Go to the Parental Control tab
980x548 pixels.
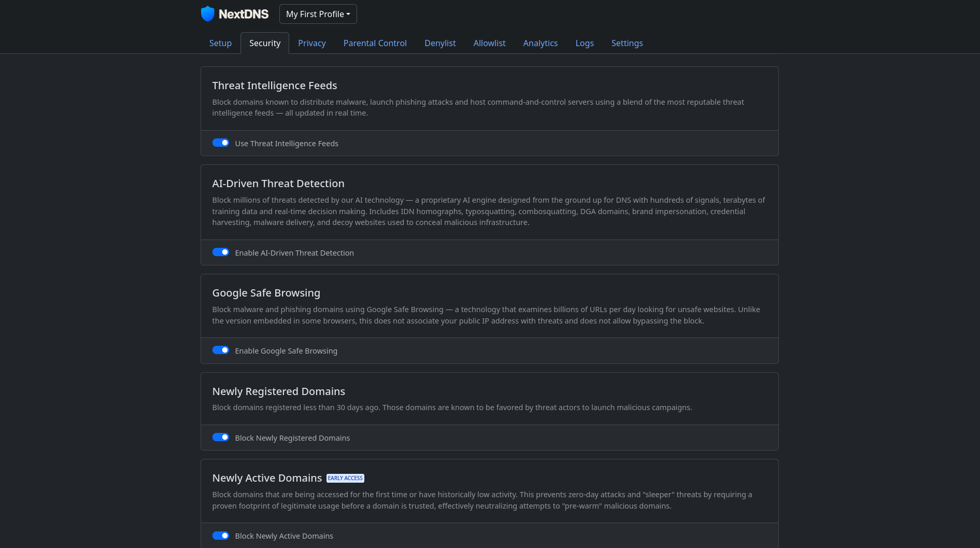click(x=375, y=43)
